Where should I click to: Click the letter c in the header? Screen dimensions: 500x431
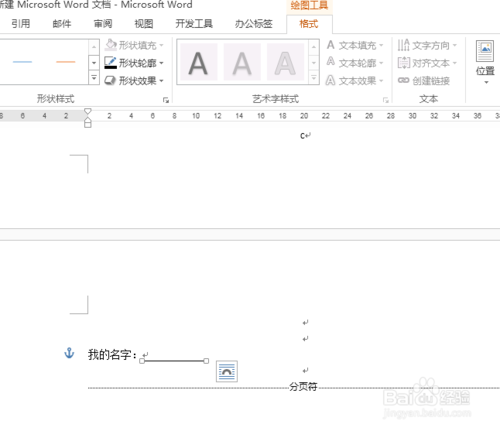(303, 136)
